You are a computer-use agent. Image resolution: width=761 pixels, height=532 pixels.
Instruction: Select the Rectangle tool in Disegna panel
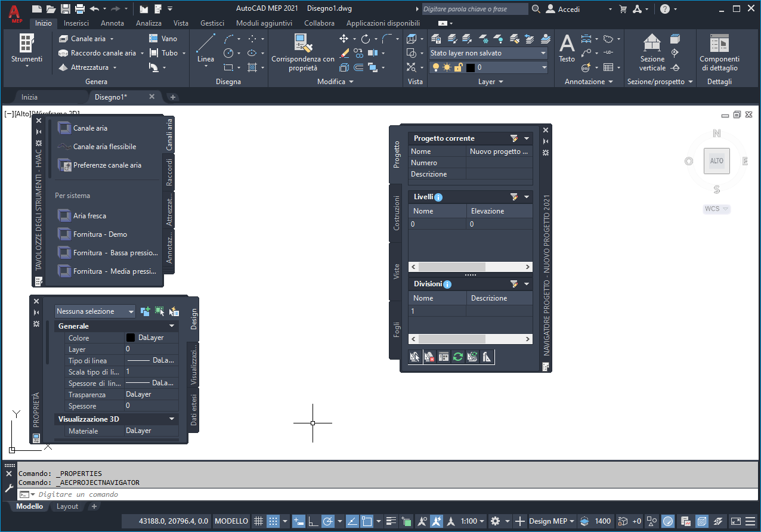coord(228,67)
